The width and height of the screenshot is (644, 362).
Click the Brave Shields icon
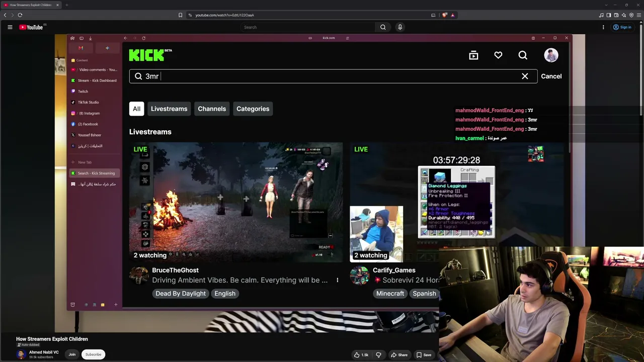445,15
